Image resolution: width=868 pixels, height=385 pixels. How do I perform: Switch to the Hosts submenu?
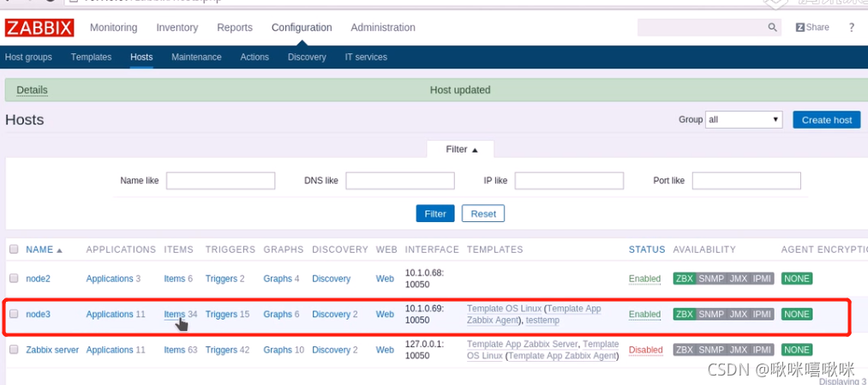pos(141,57)
